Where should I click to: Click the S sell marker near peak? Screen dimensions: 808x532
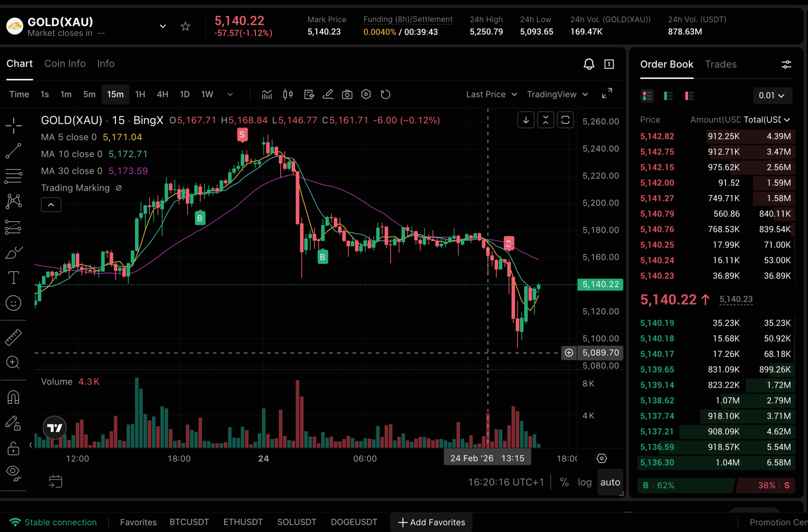242,134
